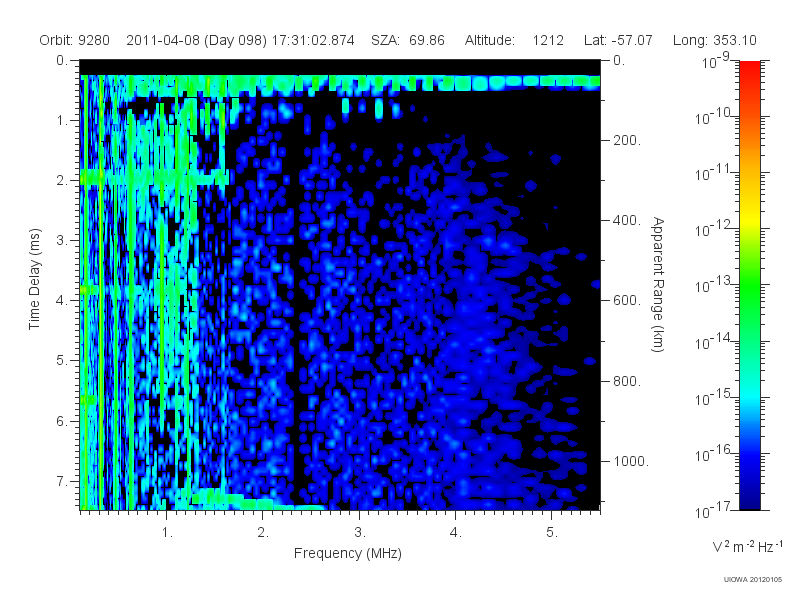The image size is (800, 600).
Task: Click the 'Orbit: 9280' header text
Action: (74, 40)
